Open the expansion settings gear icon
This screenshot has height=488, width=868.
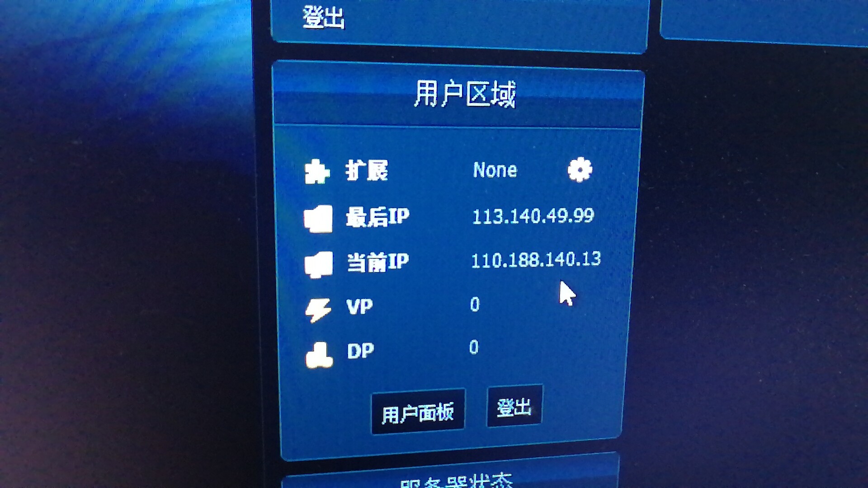coord(580,170)
